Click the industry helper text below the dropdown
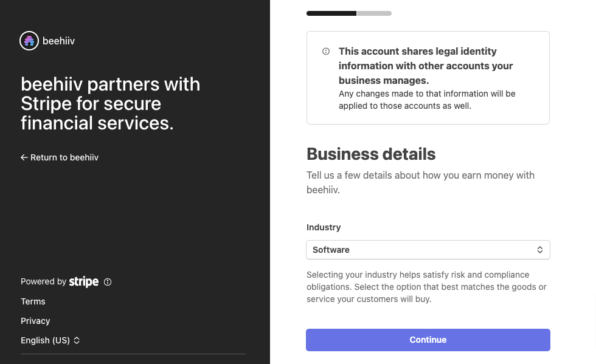 pyautogui.click(x=426, y=287)
